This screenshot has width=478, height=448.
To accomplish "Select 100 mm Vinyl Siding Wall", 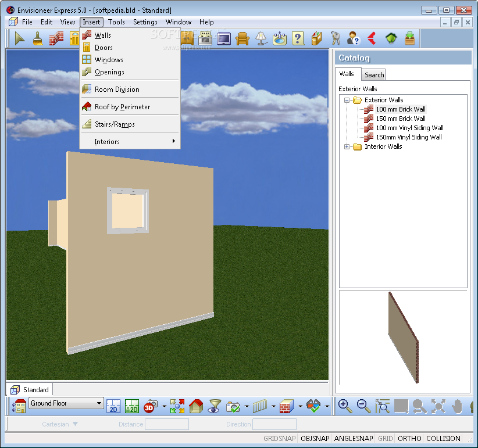I will (x=409, y=128).
